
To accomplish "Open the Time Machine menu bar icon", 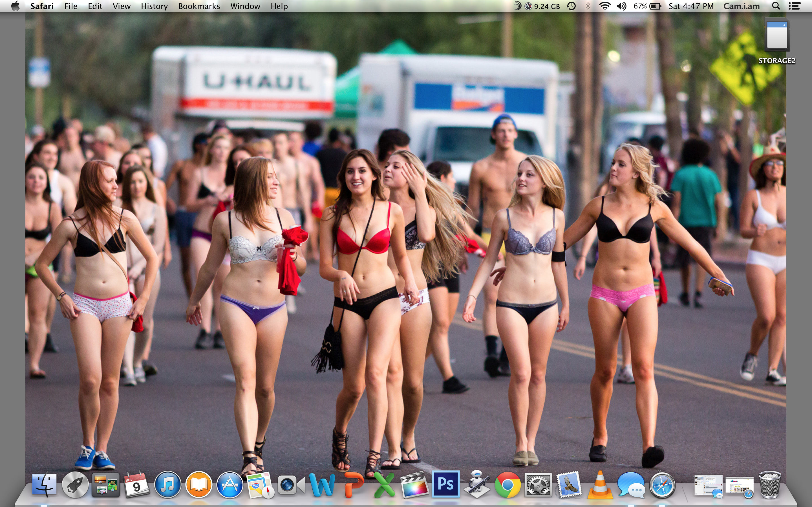I will point(571,6).
